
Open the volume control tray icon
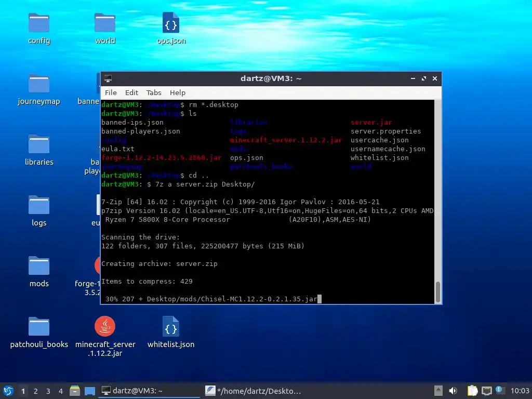click(453, 391)
